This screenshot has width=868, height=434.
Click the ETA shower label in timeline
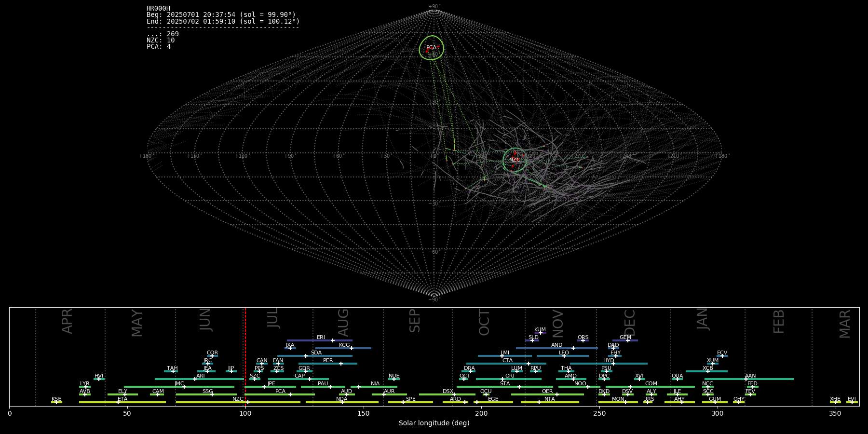click(122, 399)
